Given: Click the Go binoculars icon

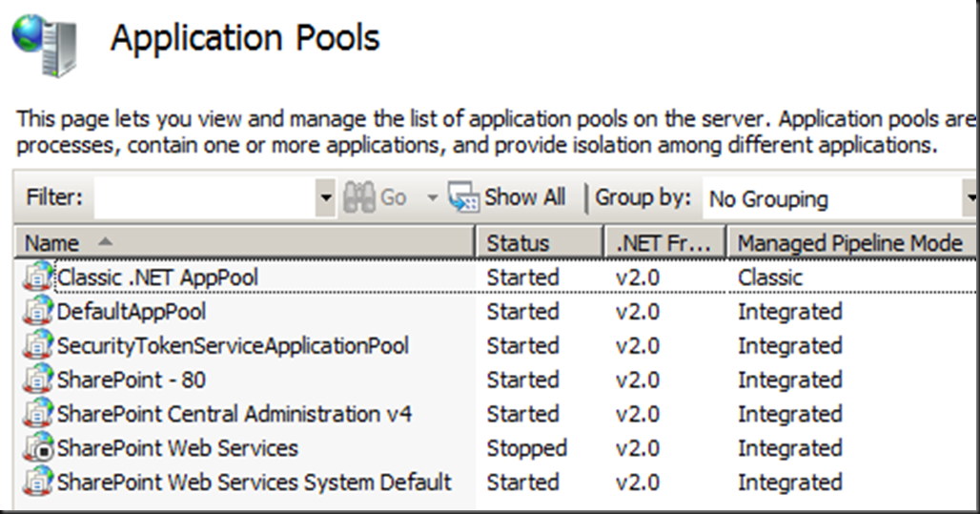Looking at the screenshot, I should point(359,197).
